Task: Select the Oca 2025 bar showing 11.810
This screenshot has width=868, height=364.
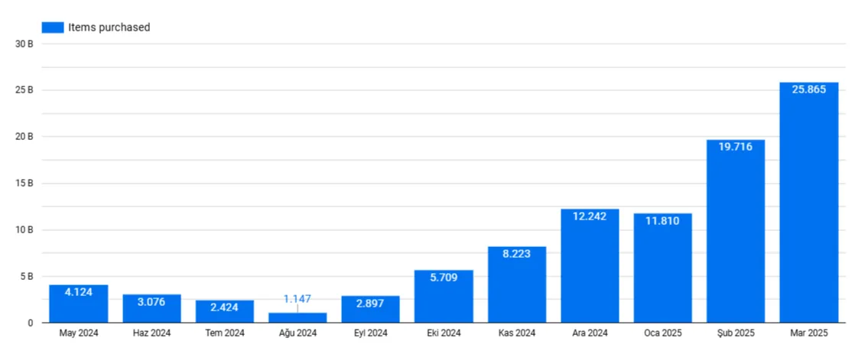Action: 662,268
